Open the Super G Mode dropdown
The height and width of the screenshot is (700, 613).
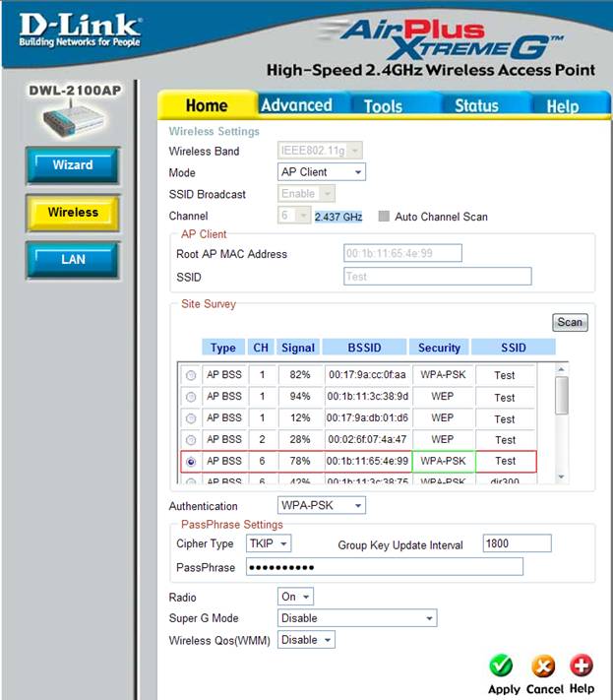[356, 618]
